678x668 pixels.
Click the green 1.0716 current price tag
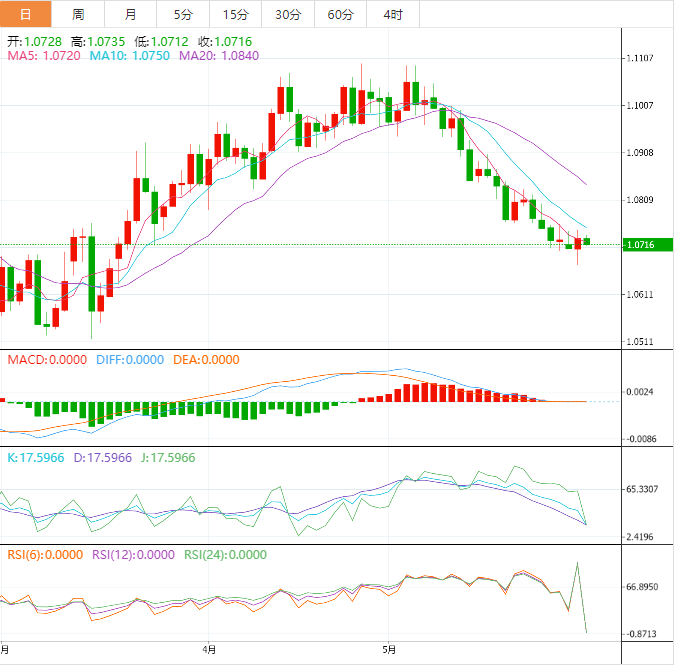click(645, 245)
